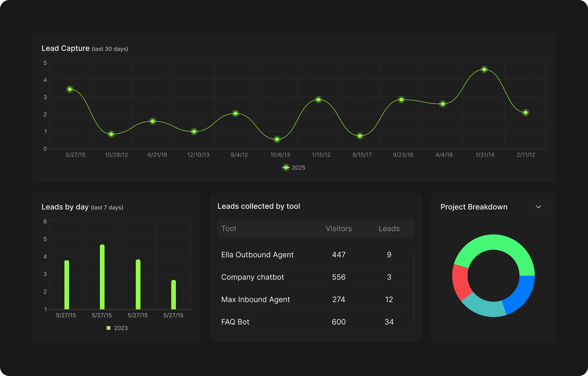The image size is (588, 376).
Task: Click the visitors value 274
Action: pos(339,299)
